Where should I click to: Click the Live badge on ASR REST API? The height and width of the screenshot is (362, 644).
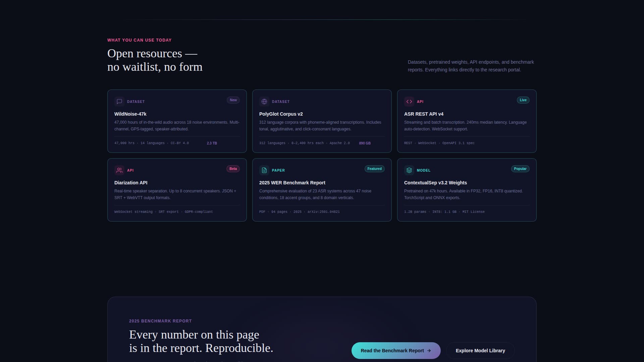(x=523, y=100)
